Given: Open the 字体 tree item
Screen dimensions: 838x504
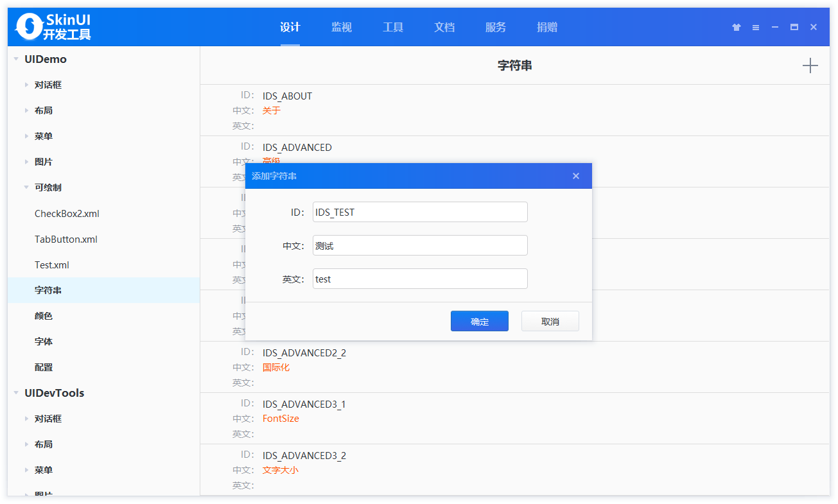Looking at the screenshot, I should pos(44,342).
